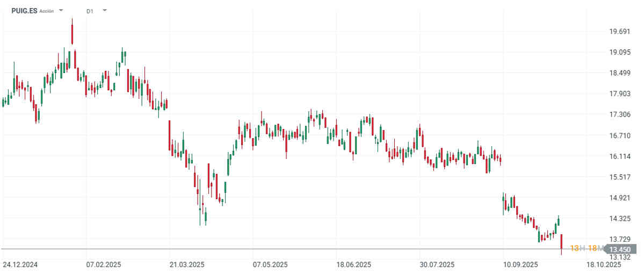Expand the D1 timeframe dropdown arrow
Viewport: 644px width, 274px height.
[x=104, y=11]
